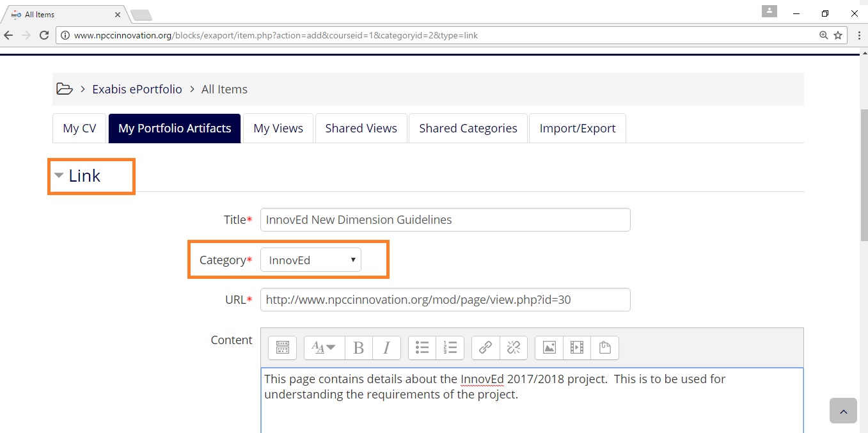Toggle the editor toolbar expand button
868x433 pixels.
pyautogui.click(x=283, y=347)
